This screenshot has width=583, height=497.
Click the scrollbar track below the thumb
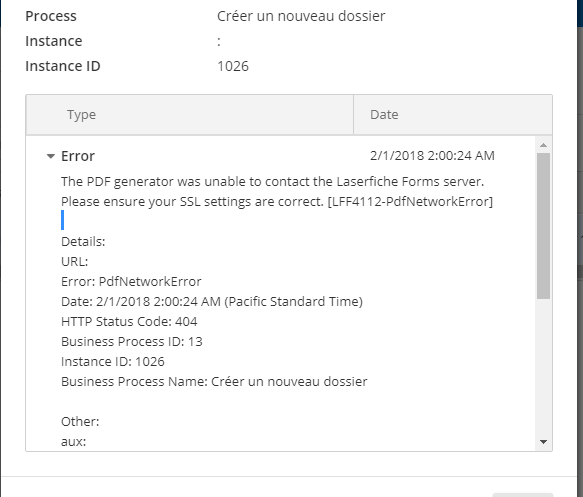[544, 366]
